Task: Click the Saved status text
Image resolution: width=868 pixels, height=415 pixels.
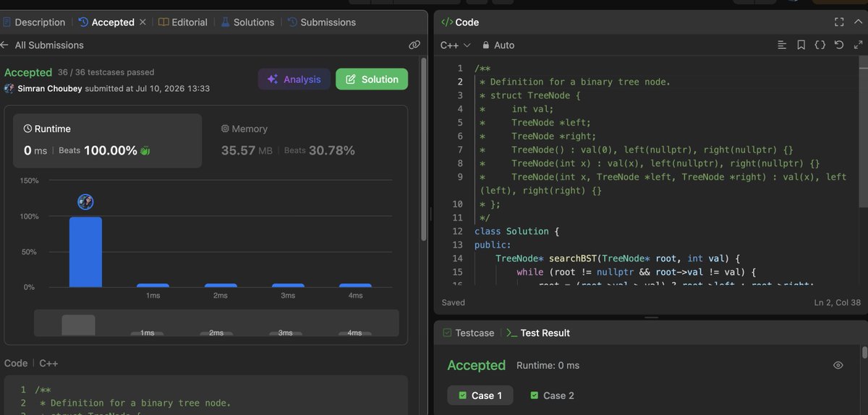Action: point(454,302)
